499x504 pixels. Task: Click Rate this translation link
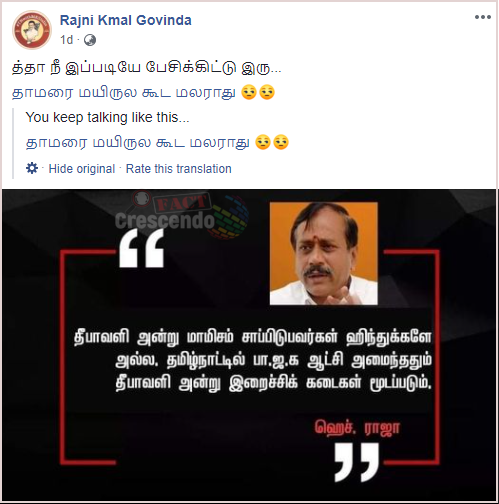tap(179, 169)
